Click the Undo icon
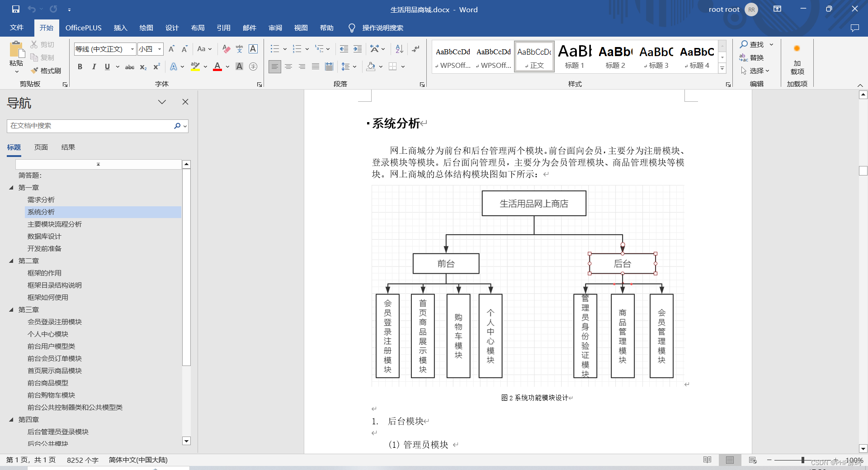868x470 pixels. 32,9
